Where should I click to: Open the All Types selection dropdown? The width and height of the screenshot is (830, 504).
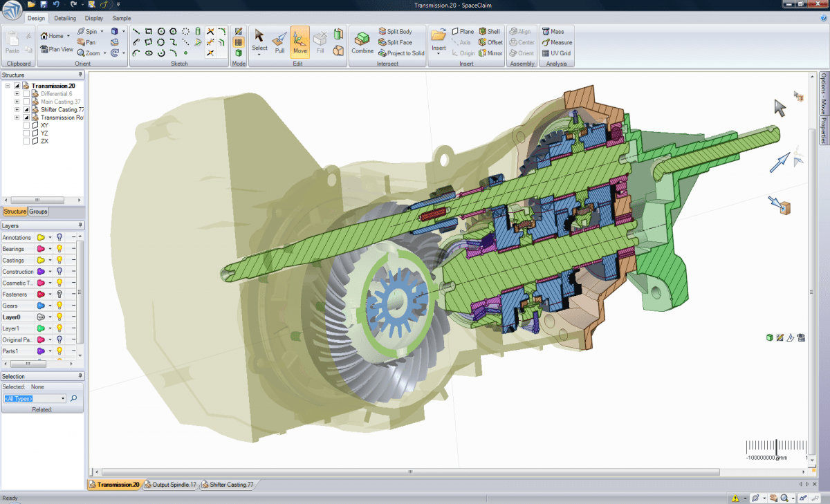click(x=63, y=399)
